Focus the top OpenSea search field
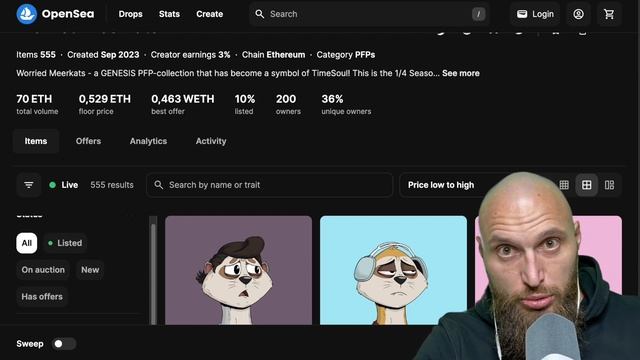Viewport: 640px width, 360px height. (369, 14)
